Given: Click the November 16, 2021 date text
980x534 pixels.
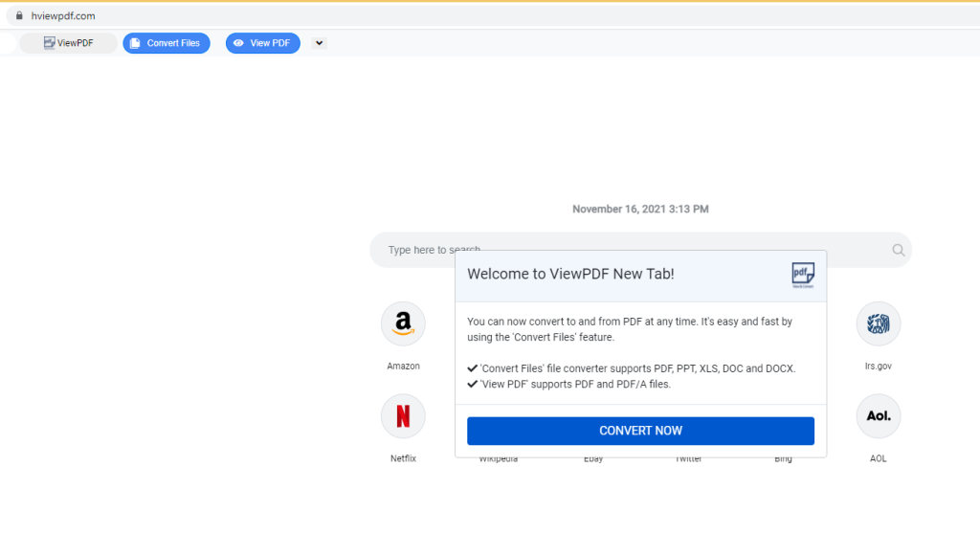Looking at the screenshot, I should point(640,209).
